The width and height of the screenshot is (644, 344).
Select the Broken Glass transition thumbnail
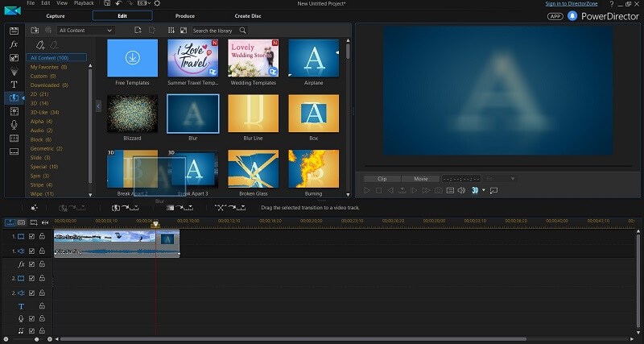(x=253, y=168)
